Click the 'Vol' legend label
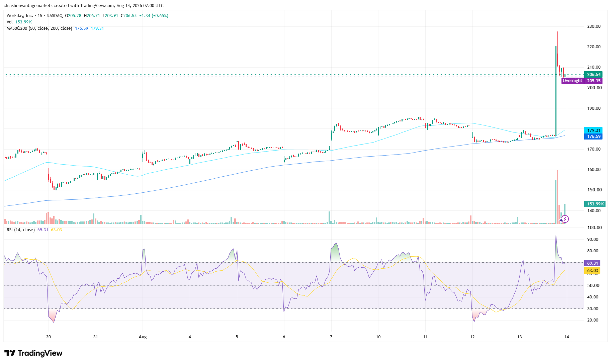611x364 pixels. [x=10, y=22]
